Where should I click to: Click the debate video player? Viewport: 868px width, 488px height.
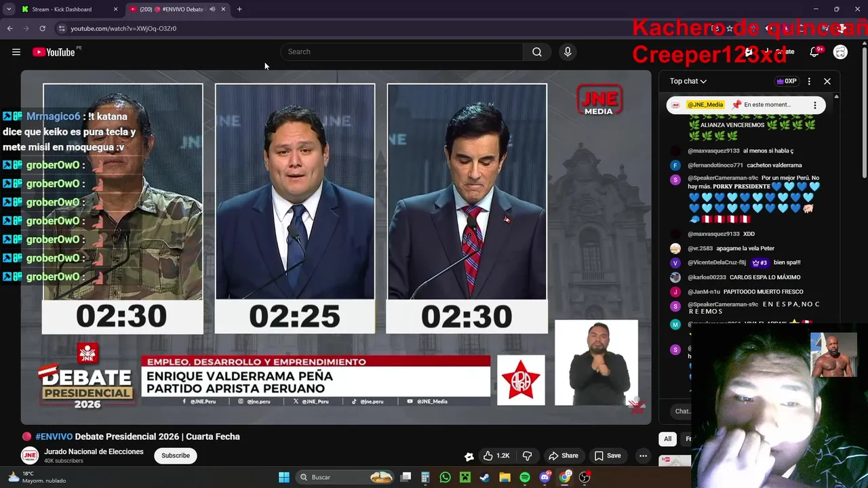(x=336, y=247)
